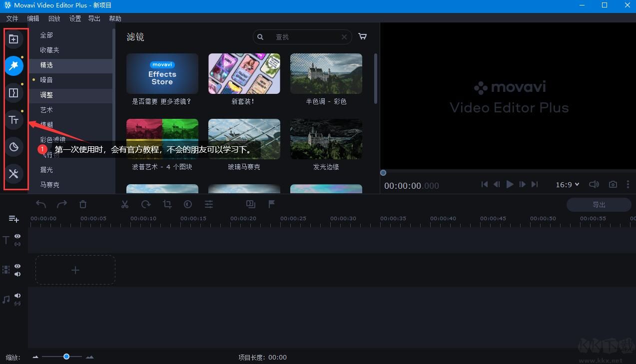Viewport: 636px width, 364px height.
Task: Open the Stickers sidebar icon
Action: [14, 147]
